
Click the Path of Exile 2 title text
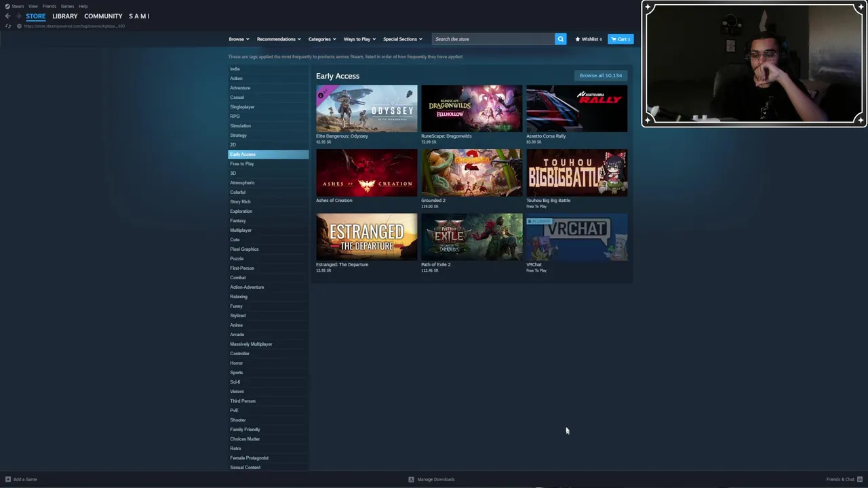tap(435, 265)
